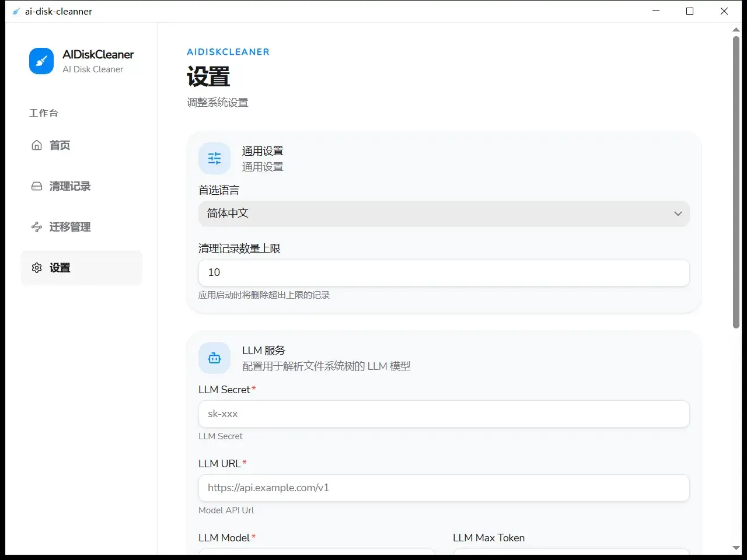
Task: Click the scrollbar up arrow
Action: click(736, 29)
